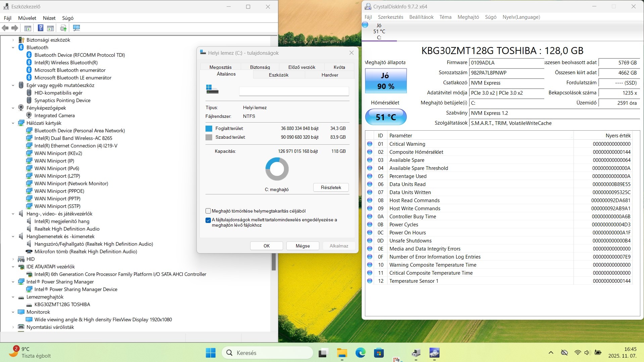Select Realtek High Definition Audio device
The width and height of the screenshot is (644, 362).
(67, 229)
